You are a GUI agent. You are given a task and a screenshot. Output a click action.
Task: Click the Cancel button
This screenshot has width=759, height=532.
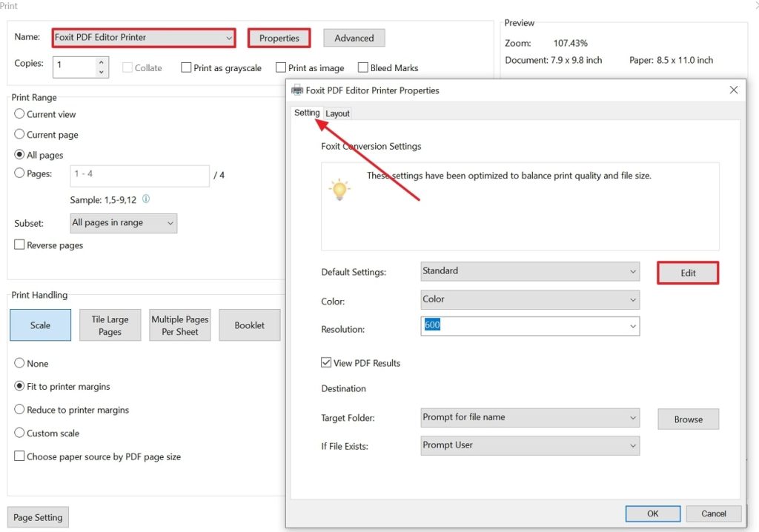pos(714,513)
